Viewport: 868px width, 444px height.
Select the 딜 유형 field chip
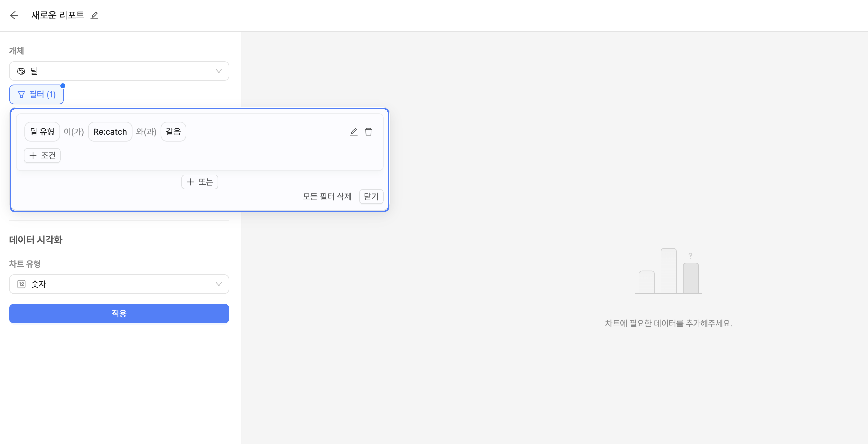pyautogui.click(x=42, y=132)
